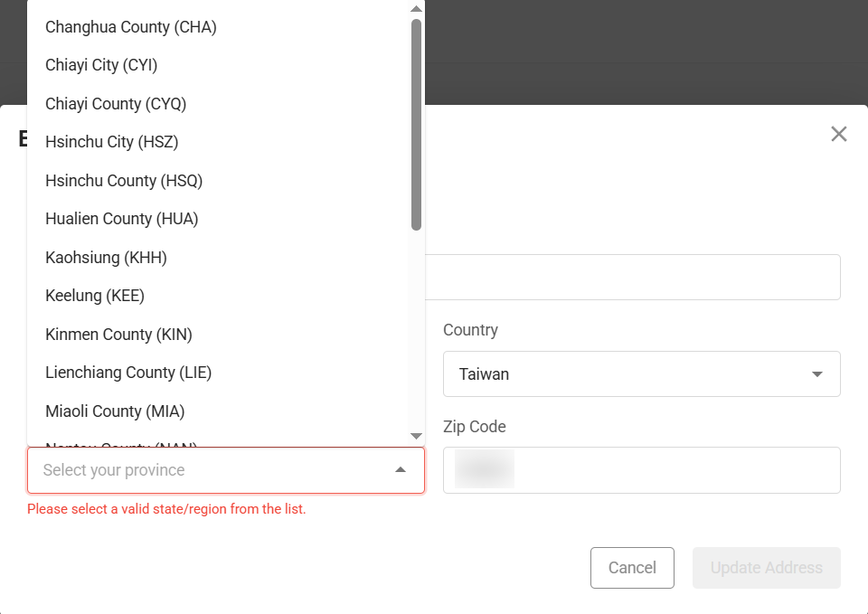
Task: Select Lienchiang County (LIE) entry
Action: point(128,373)
